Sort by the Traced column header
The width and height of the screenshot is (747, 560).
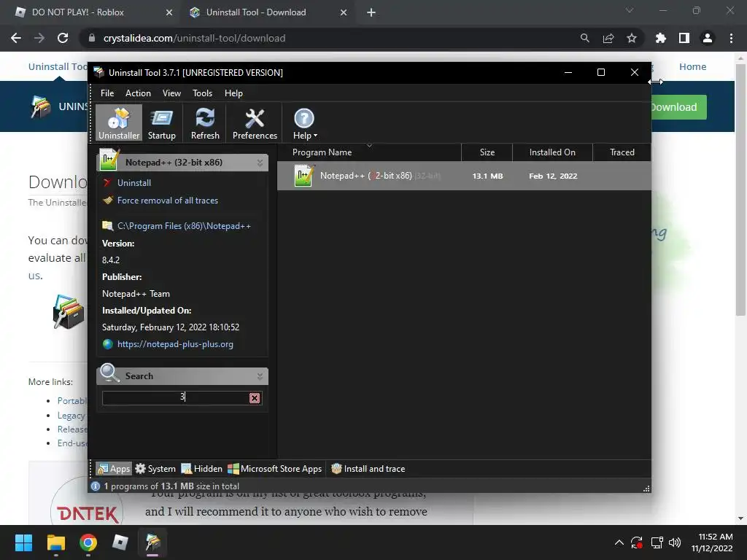coord(622,152)
